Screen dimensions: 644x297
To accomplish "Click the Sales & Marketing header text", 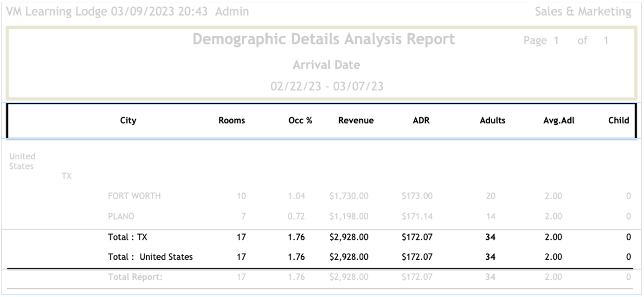I will pyautogui.click(x=583, y=12).
